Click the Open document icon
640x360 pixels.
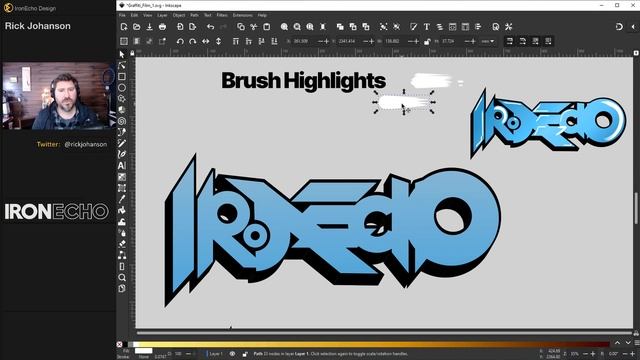(137, 27)
